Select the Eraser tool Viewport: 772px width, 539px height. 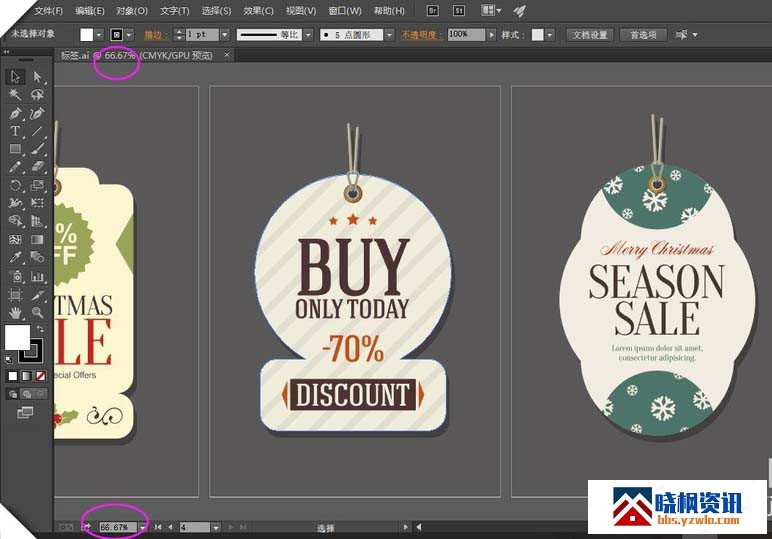pyautogui.click(x=37, y=167)
